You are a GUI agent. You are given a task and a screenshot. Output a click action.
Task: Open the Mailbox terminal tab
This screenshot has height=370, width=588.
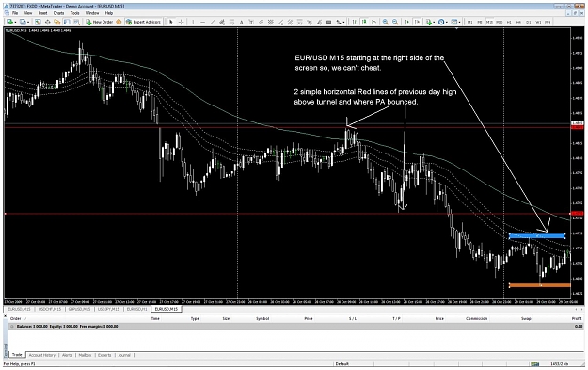tap(85, 355)
